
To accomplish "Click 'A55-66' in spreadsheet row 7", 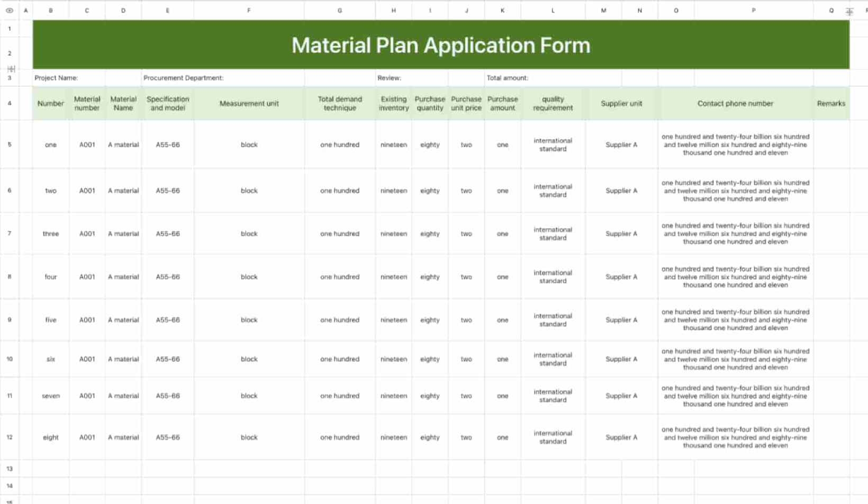I will pyautogui.click(x=168, y=233).
